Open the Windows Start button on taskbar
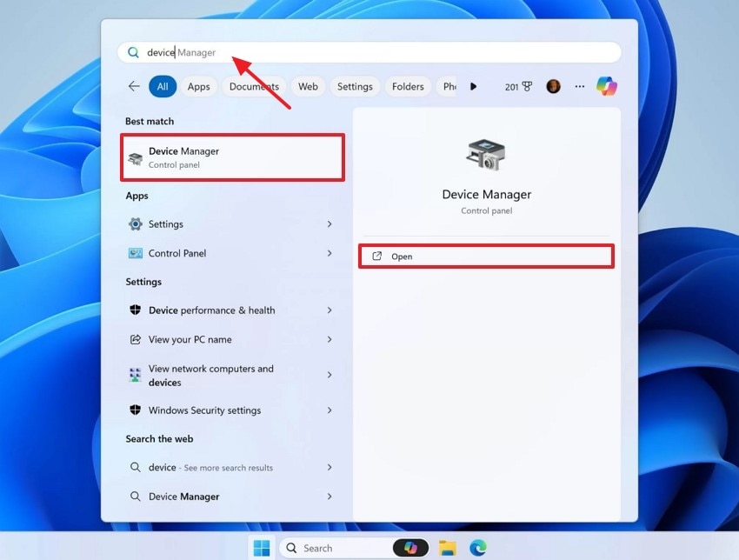Viewport: 739px width, 560px height. point(262,548)
